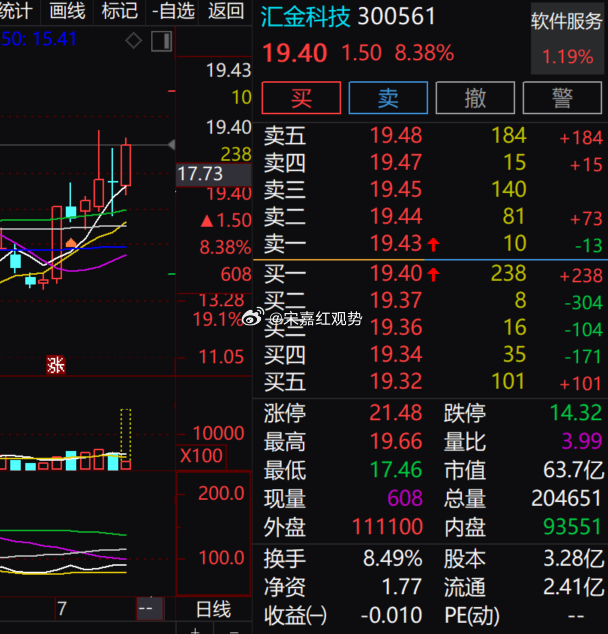Select 买三 price 19.36
Image resolution: width=608 pixels, height=634 pixels.
coord(396,328)
